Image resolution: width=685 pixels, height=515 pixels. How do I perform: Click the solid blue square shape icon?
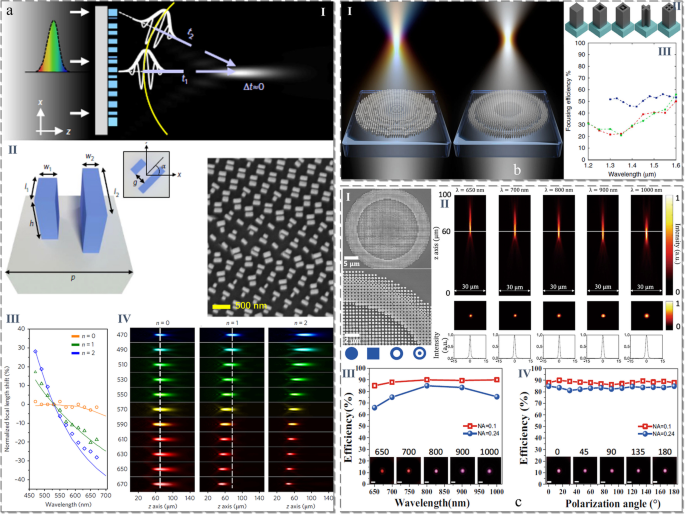pyautogui.click(x=373, y=354)
